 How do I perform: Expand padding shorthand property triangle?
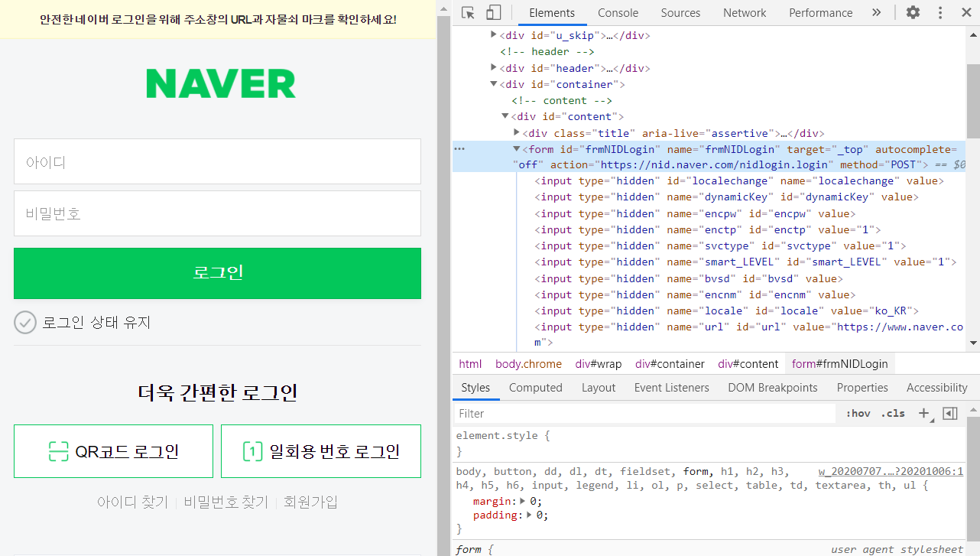[528, 515]
